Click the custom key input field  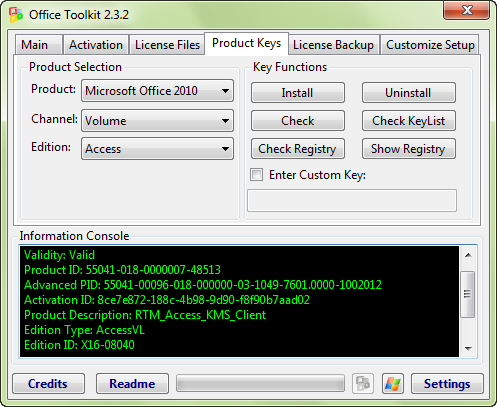pyautogui.click(x=352, y=200)
